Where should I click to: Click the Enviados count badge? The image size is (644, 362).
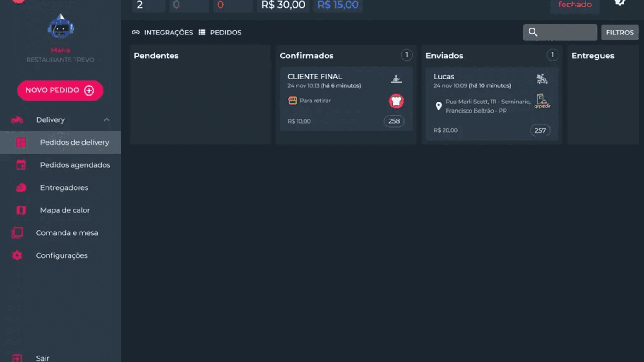click(552, 55)
